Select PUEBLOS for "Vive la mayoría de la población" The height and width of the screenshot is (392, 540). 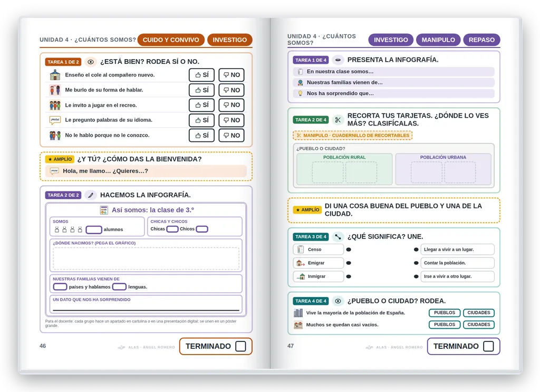click(x=444, y=313)
